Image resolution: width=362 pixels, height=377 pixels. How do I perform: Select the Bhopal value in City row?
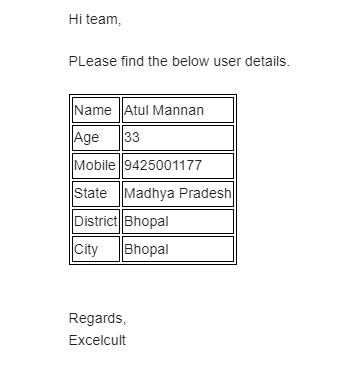[x=178, y=249]
